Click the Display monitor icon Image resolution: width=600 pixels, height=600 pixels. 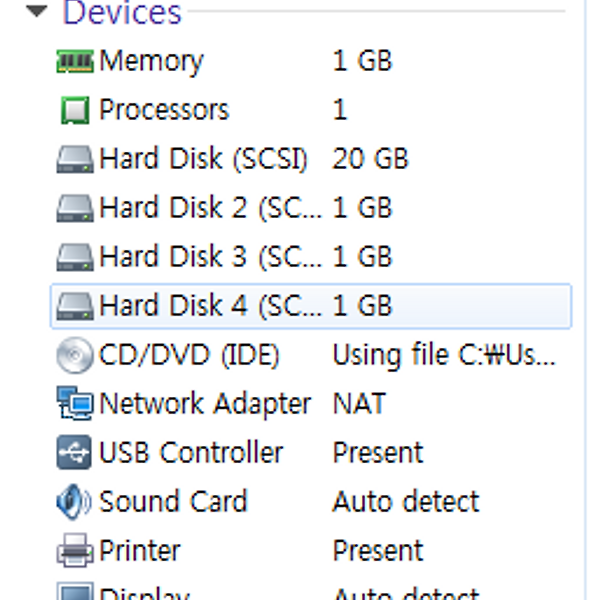(x=75, y=593)
